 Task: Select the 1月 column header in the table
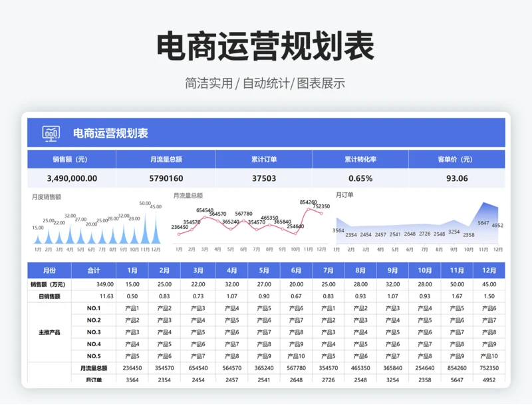tap(132, 270)
